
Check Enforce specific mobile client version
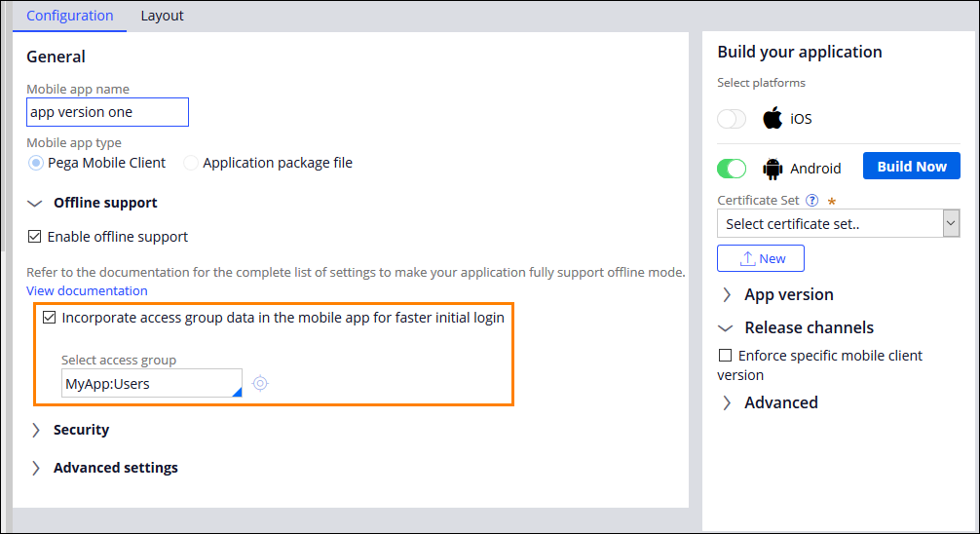click(724, 356)
